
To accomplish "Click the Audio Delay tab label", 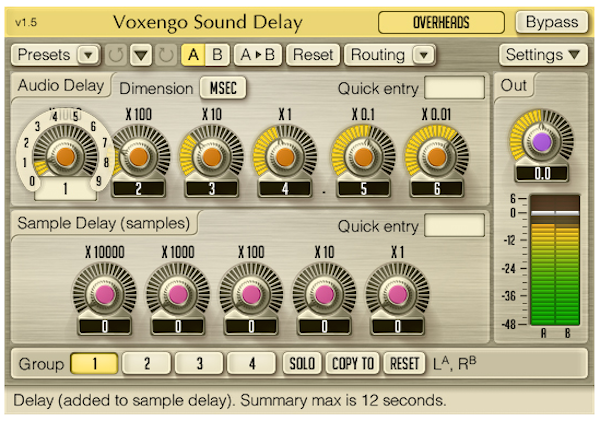I will coord(61,85).
